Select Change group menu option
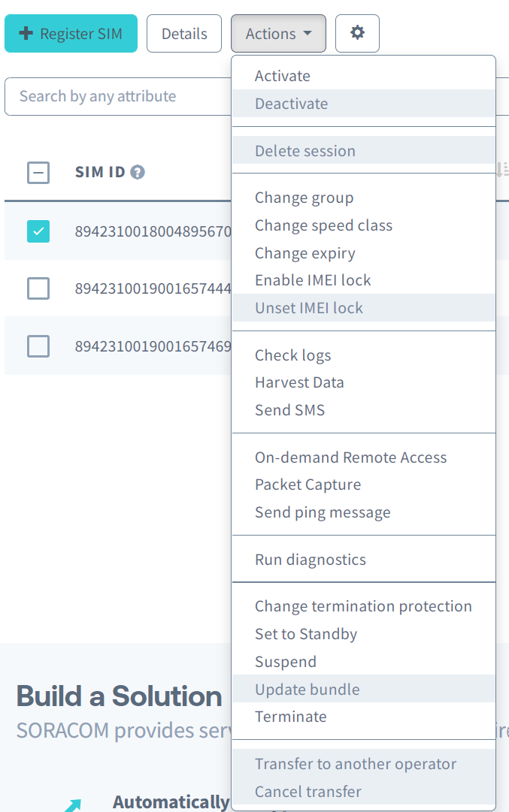The height and width of the screenshot is (812, 509). click(x=304, y=198)
